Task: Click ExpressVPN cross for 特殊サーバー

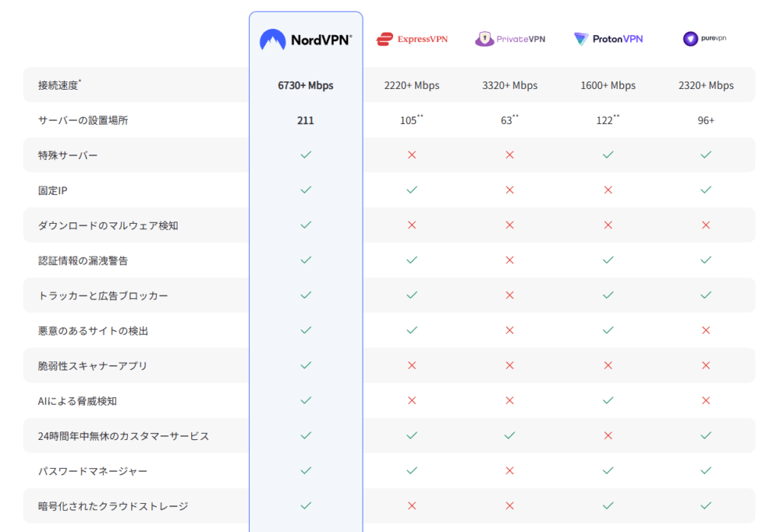Action: [412, 155]
